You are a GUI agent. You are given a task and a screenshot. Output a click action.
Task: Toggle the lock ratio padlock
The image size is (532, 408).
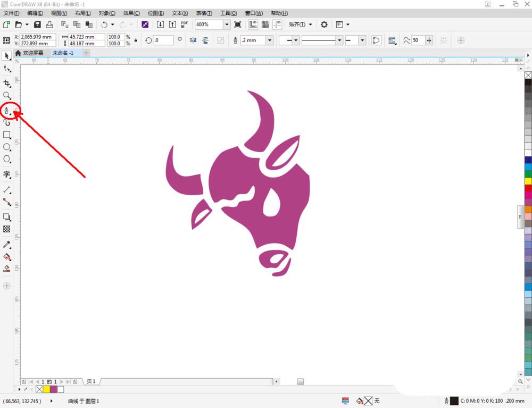tap(136, 40)
